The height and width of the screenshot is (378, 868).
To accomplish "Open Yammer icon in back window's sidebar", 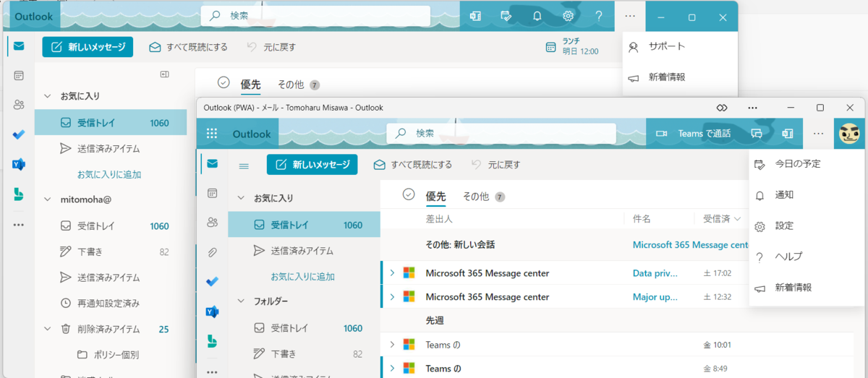I will (x=19, y=164).
